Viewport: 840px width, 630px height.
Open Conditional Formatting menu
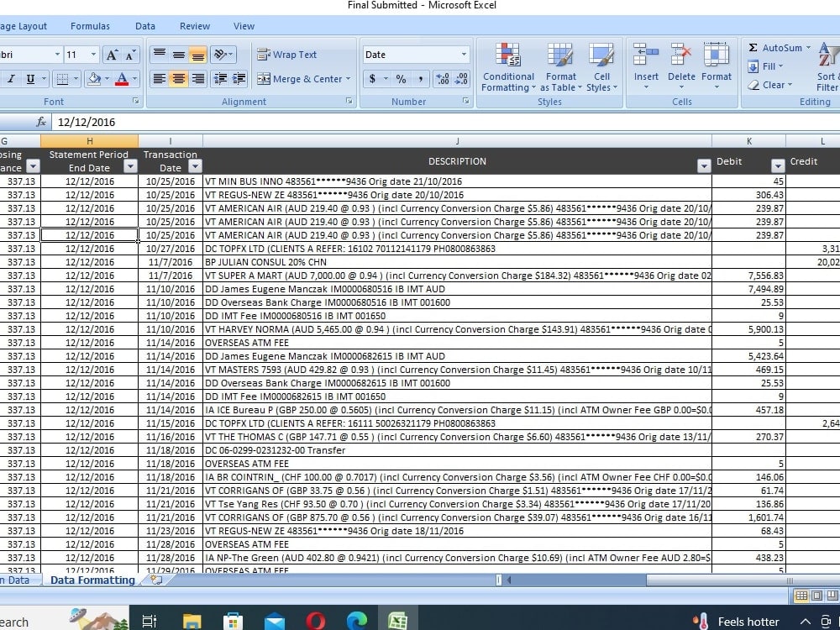point(508,67)
